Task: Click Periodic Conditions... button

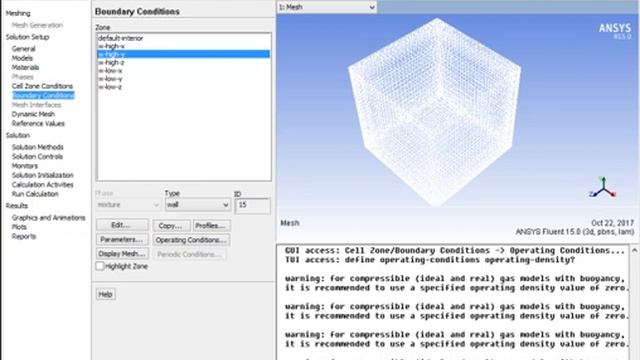Action: (190, 254)
